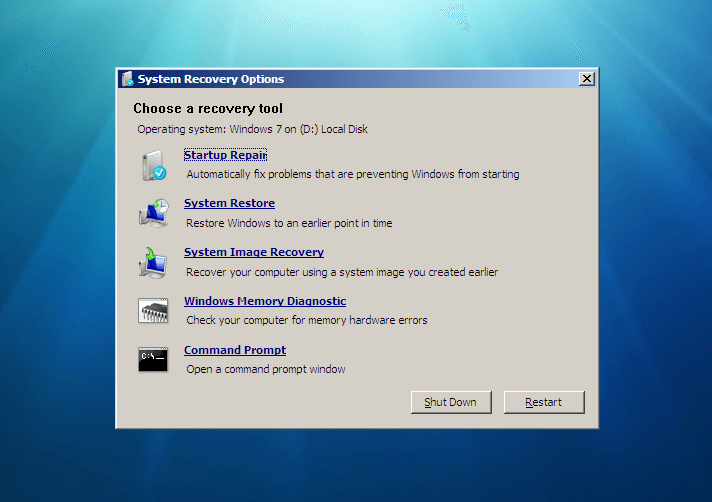Start Windows Memory Diagnostic from its link

coord(264,302)
